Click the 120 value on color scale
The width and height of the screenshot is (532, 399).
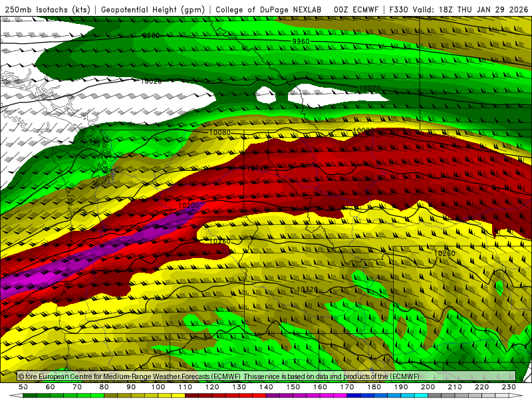pos(212,387)
